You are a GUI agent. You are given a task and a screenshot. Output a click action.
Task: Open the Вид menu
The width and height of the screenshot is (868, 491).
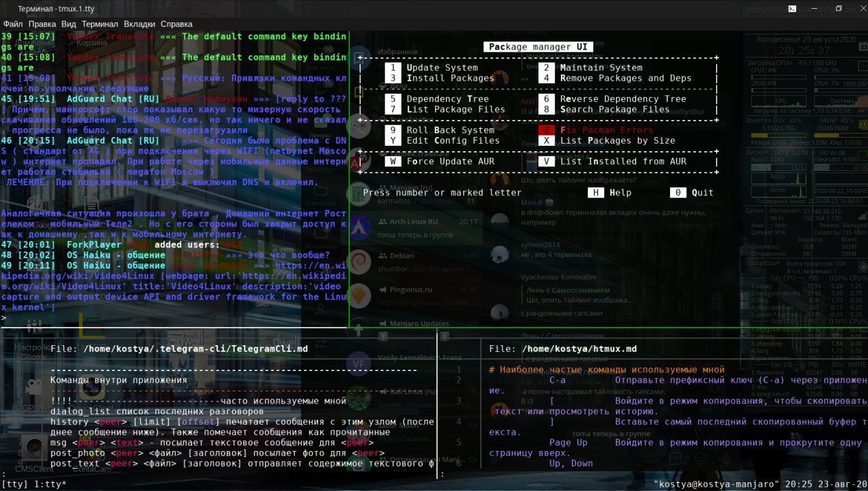point(68,24)
